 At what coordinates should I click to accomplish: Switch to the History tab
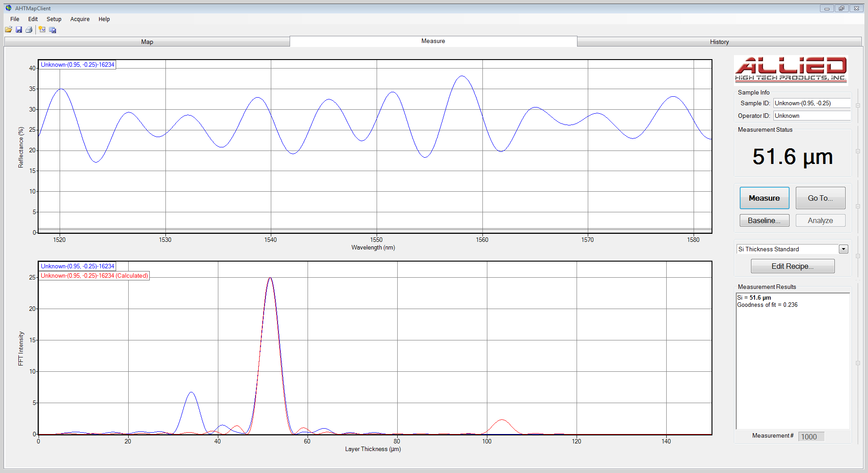pos(719,41)
